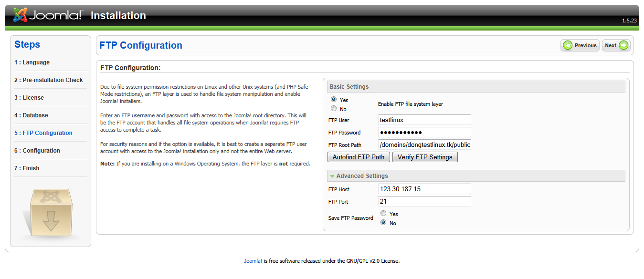
Task: Click the paragraph starting 'For security reasons'
Action: point(203,147)
